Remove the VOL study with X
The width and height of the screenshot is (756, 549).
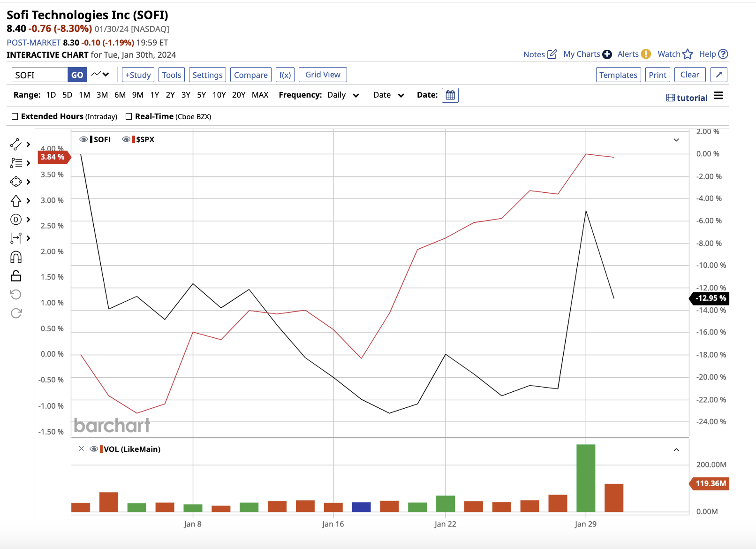tap(81, 449)
